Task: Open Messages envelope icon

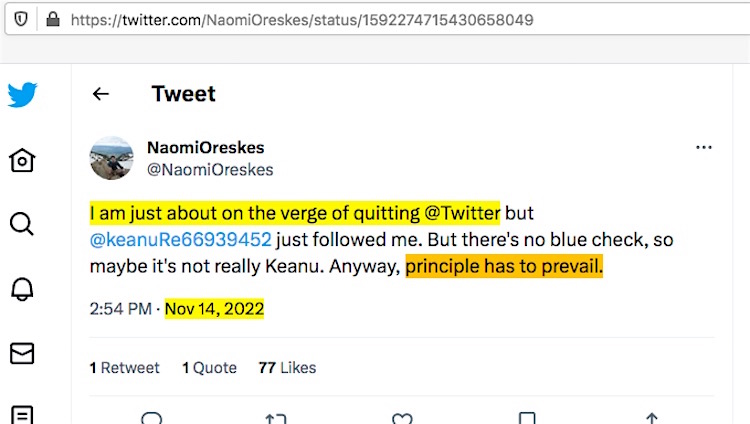Action: coord(22,353)
